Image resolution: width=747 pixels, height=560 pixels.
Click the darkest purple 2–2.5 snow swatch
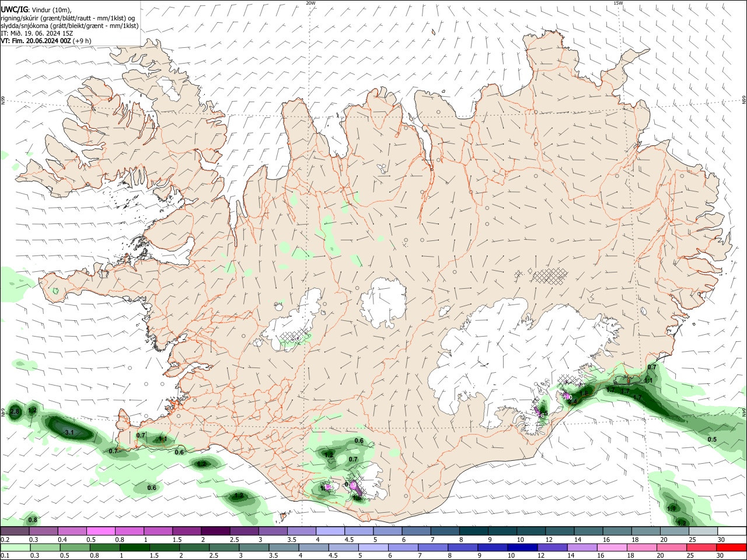click(215, 531)
